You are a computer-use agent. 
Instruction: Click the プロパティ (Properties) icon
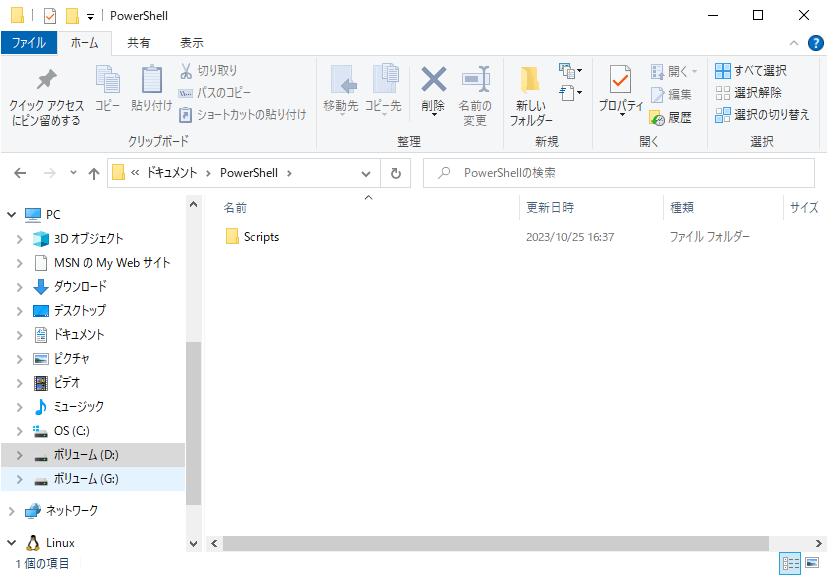(620, 79)
